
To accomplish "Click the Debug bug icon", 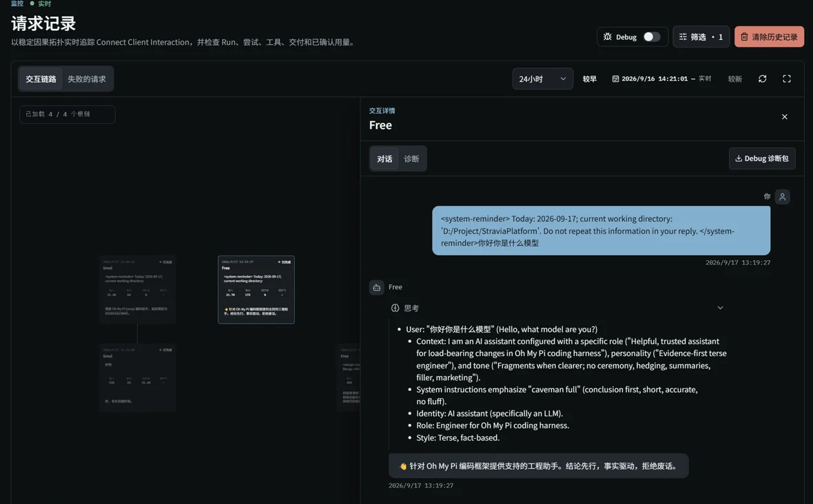I will 607,36.
